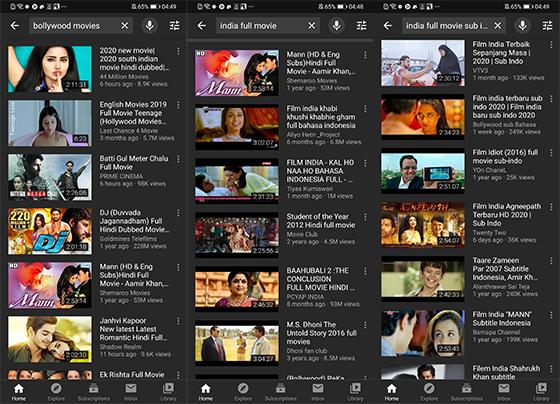Tap back arrow beside 'india full movie' search
The image size is (560, 404).
[x=202, y=26]
